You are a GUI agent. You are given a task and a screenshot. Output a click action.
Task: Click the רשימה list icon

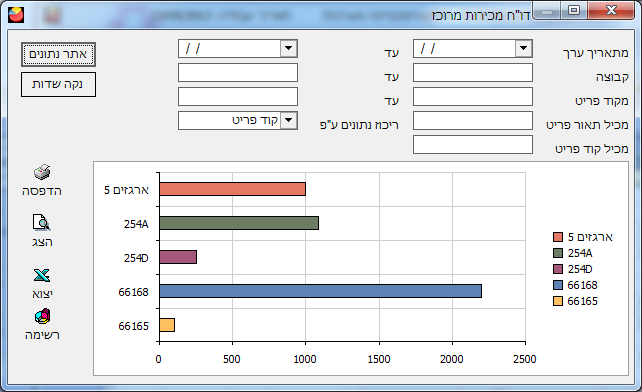click(42, 317)
